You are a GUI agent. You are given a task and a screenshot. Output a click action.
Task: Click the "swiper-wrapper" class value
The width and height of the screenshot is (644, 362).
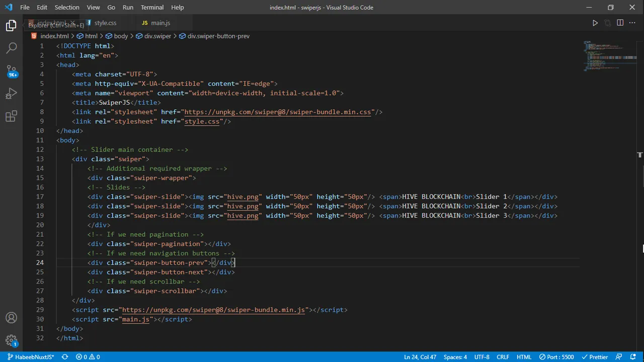(x=160, y=178)
